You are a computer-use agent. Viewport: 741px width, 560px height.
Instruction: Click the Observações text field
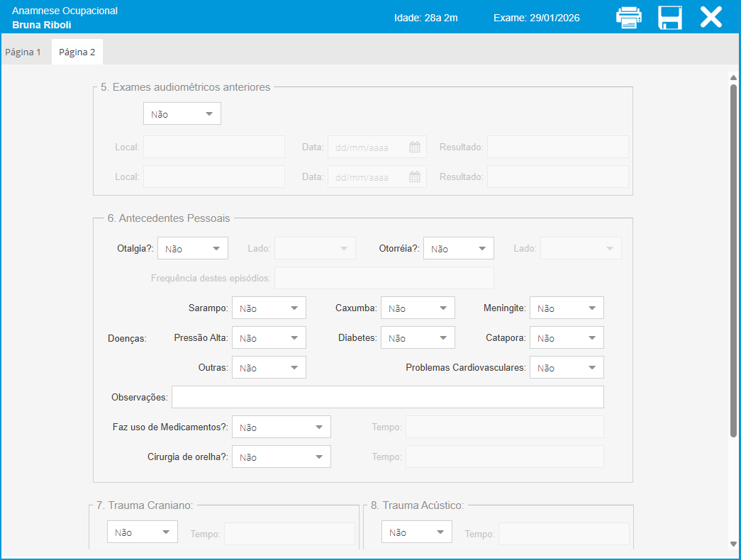tap(387, 398)
